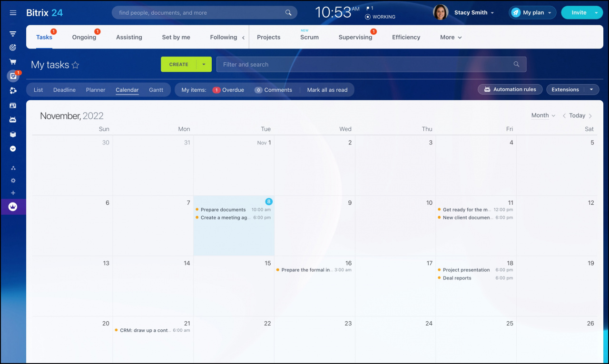The image size is (609, 364).
Task: Click the Invite button
Action: (579, 13)
